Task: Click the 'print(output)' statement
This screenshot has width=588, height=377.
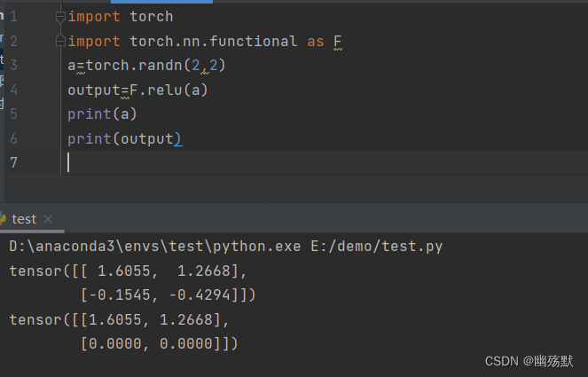Action: click(125, 138)
